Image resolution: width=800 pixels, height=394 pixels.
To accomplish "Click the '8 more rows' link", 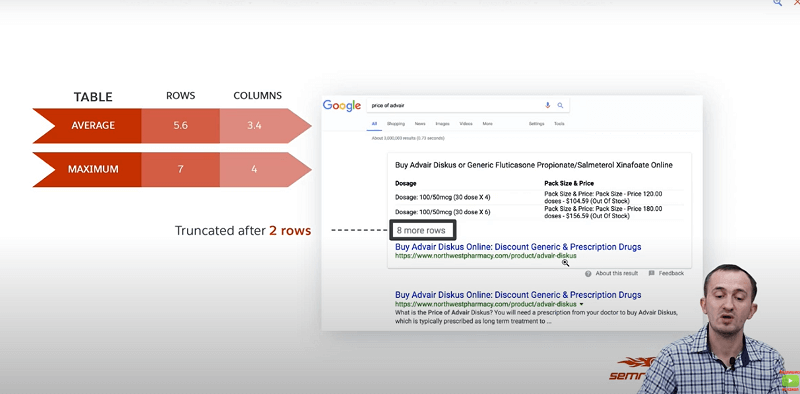I will 421,230.
